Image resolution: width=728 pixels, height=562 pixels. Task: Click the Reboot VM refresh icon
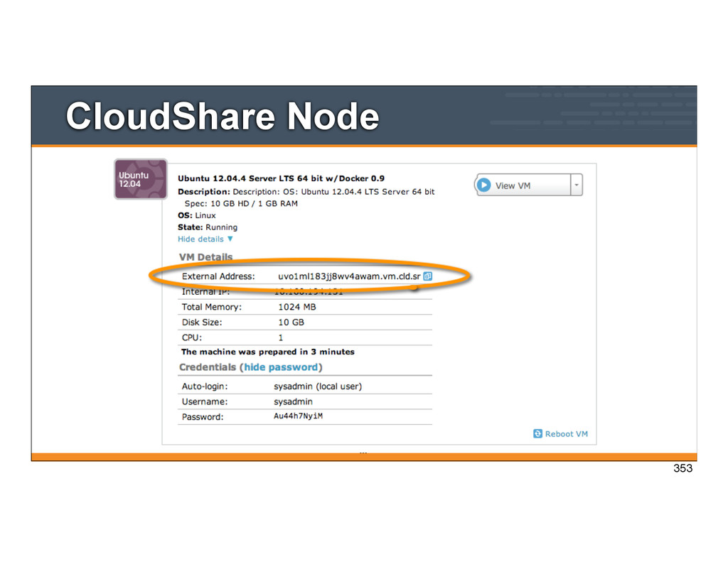[537, 433]
